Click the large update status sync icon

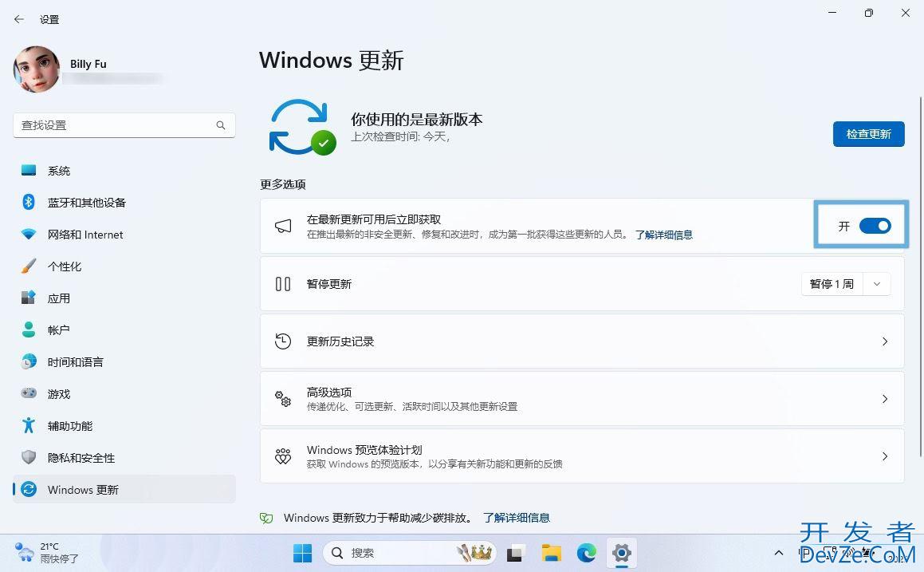pos(301,127)
